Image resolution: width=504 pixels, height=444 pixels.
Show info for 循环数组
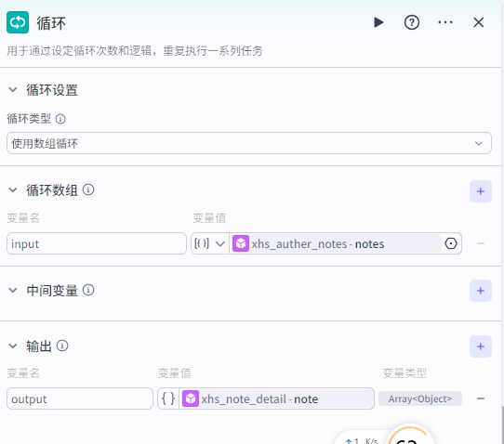[88, 189]
